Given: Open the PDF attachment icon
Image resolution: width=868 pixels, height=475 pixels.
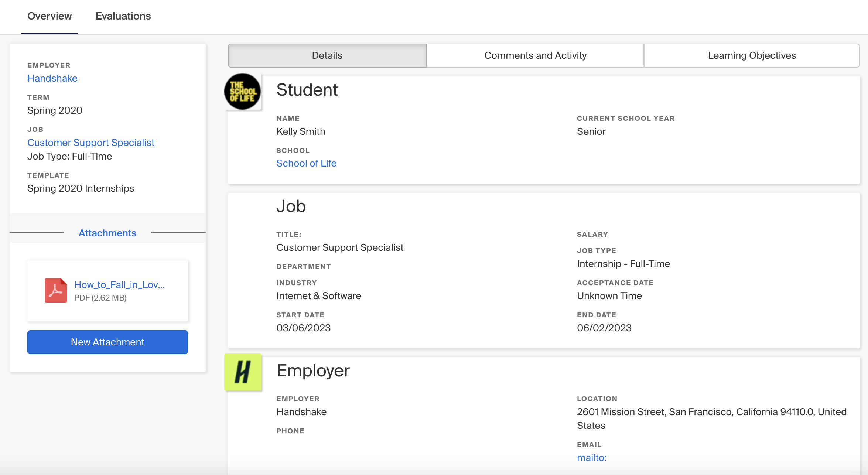Looking at the screenshot, I should [56, 290].
